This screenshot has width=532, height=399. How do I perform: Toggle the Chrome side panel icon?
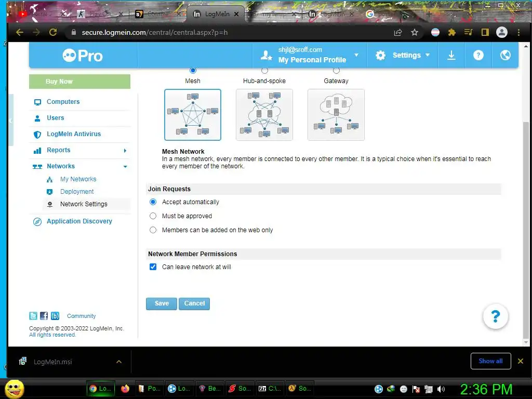pyautogui.click(x=485, y=32)
